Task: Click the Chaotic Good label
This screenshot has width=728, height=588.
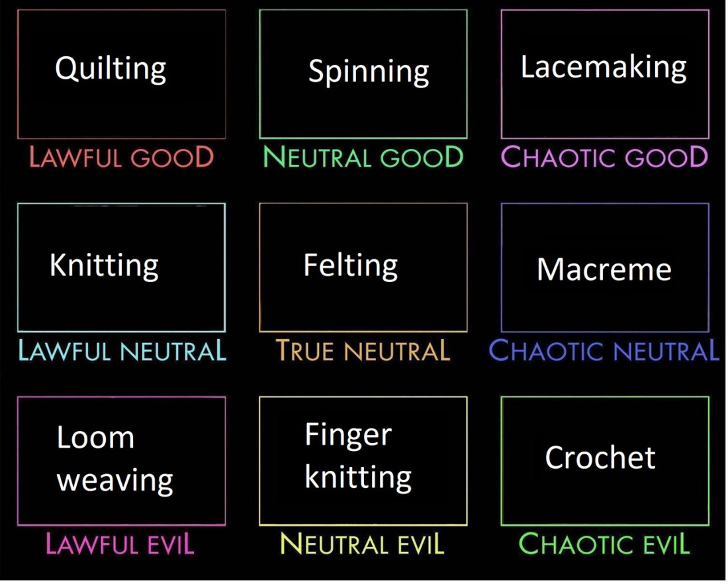Action: pyautogui.click(x=605, y=158)
